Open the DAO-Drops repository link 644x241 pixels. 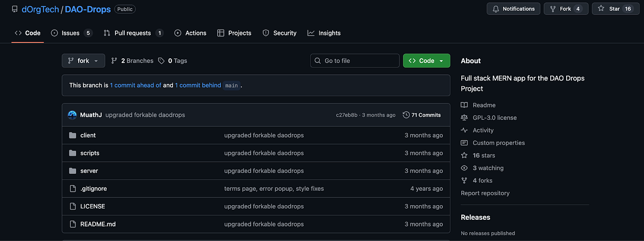88,9
